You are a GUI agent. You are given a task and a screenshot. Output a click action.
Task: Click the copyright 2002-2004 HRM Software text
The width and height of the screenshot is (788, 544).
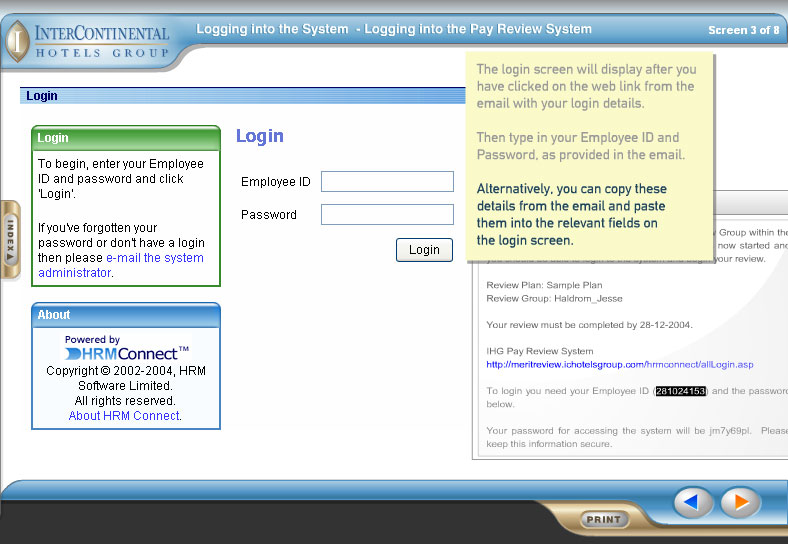(x=126, y=378)
